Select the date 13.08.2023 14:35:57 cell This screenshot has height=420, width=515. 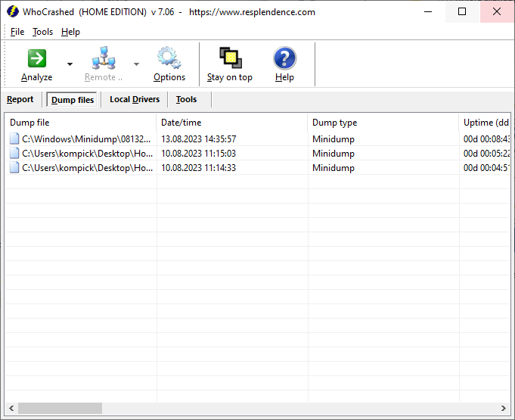point(199,139)
